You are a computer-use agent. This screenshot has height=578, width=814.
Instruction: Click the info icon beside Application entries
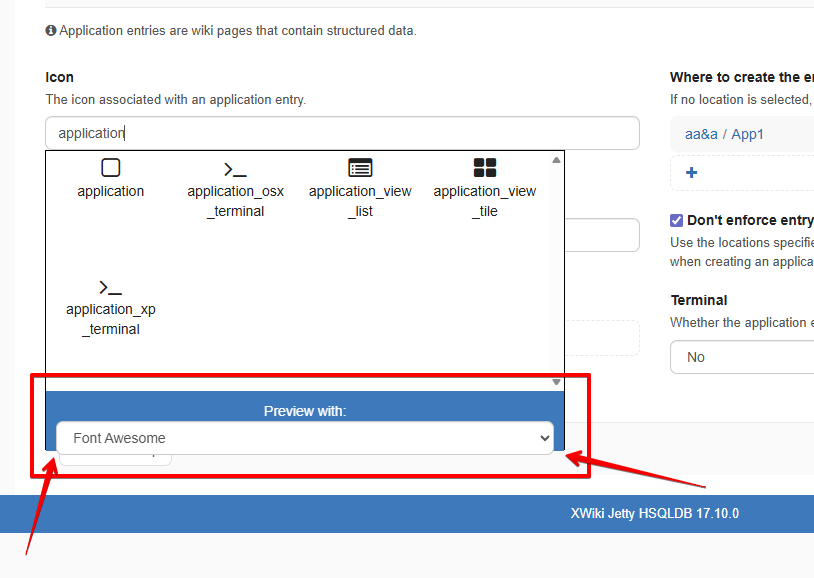click(51, 31)
